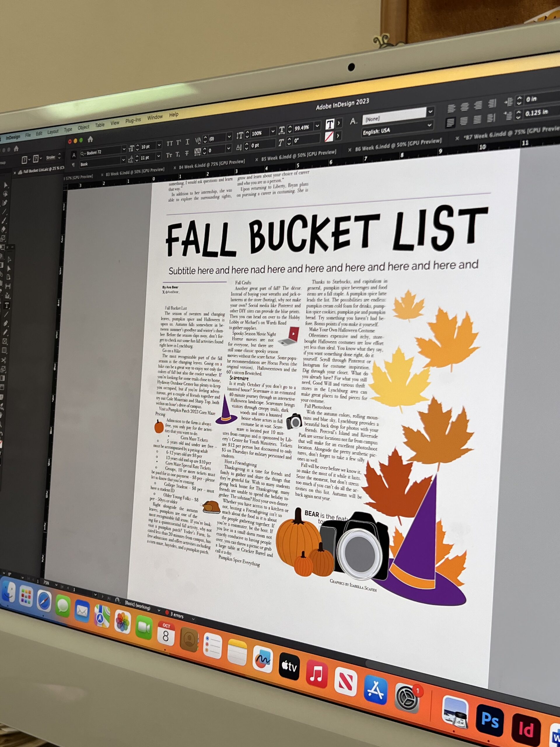Viewport: 560px width, 747px height.
Task: Click the Justify with last line left icon
Action: coord(450,122)
